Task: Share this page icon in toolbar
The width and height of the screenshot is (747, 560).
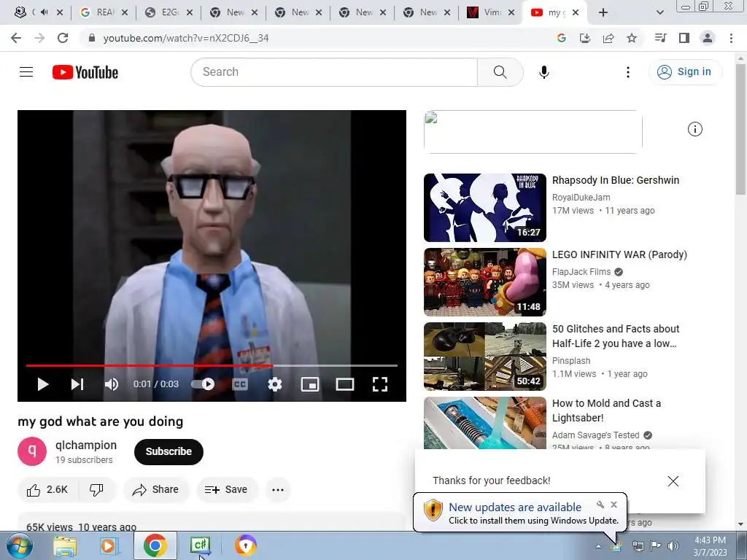Action: 608,38
